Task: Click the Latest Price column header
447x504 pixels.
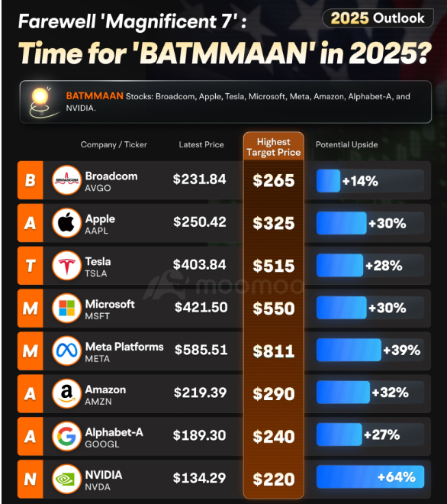Action: pos(201,144)
